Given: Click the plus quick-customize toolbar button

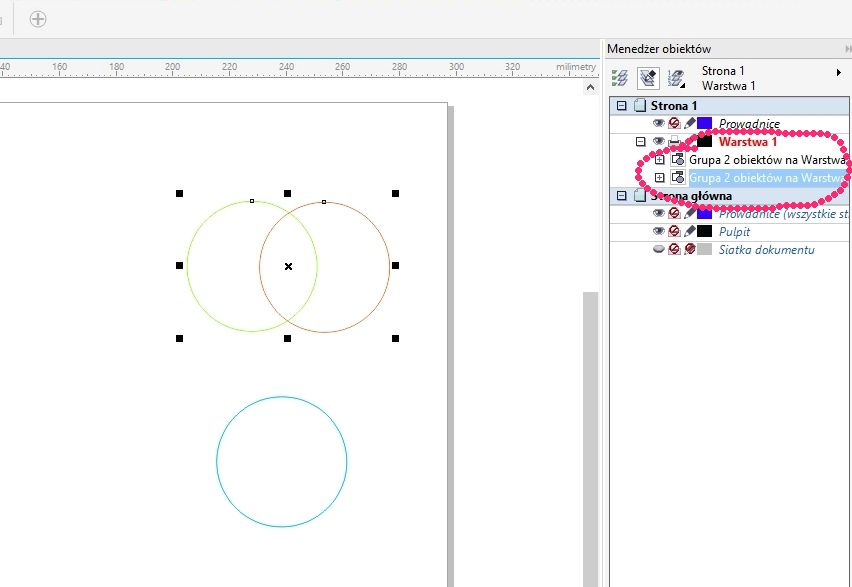Looking at the screenshot, I should click(38, 19).
